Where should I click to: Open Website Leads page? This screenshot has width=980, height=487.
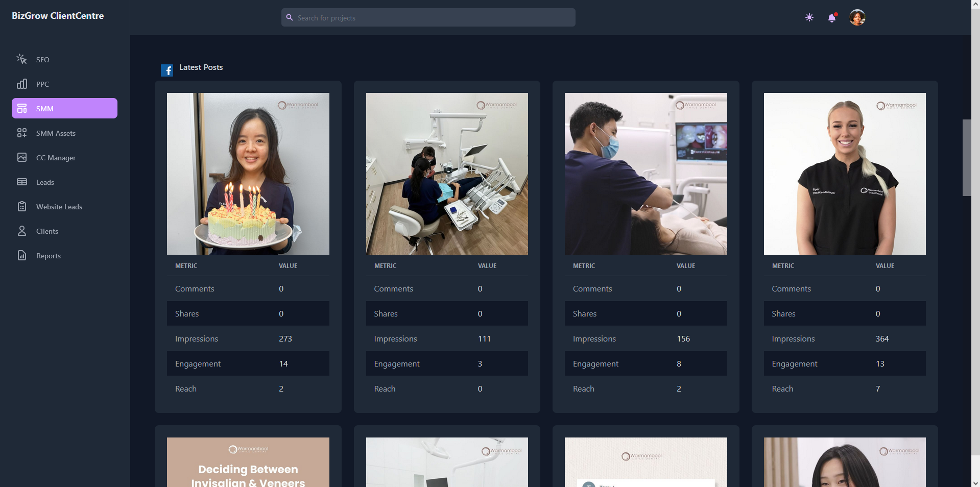pos(64,206)
